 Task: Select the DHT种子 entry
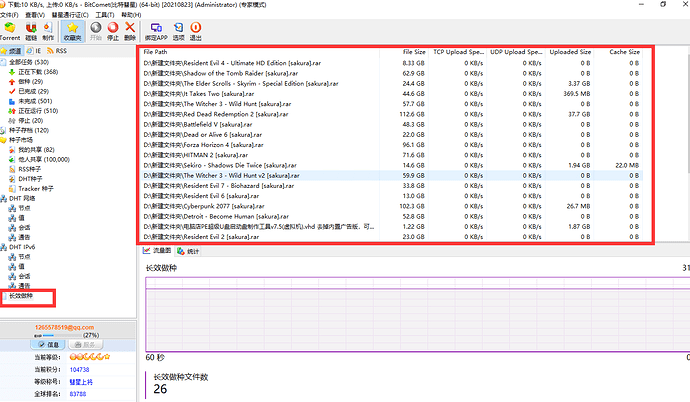(26, 179)
